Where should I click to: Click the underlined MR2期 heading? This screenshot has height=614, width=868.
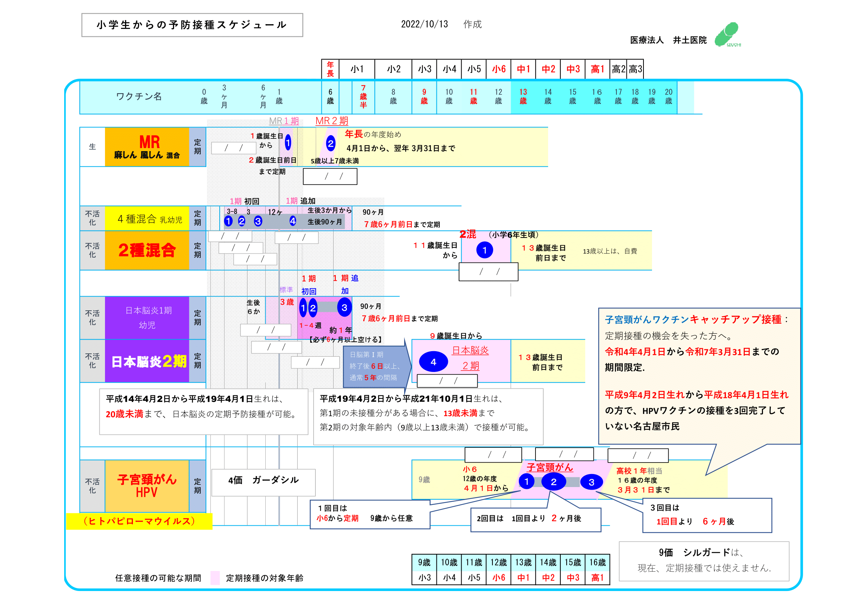coord(332,121)
